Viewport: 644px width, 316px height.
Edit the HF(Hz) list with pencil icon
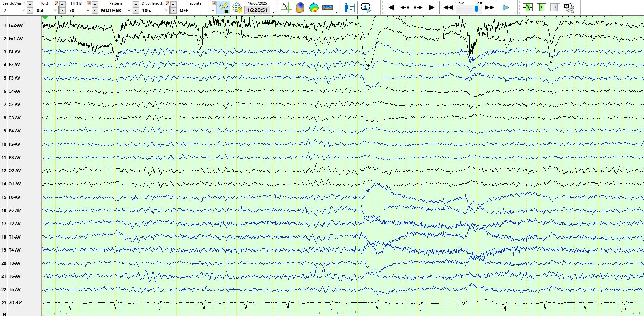pos(89,3)
